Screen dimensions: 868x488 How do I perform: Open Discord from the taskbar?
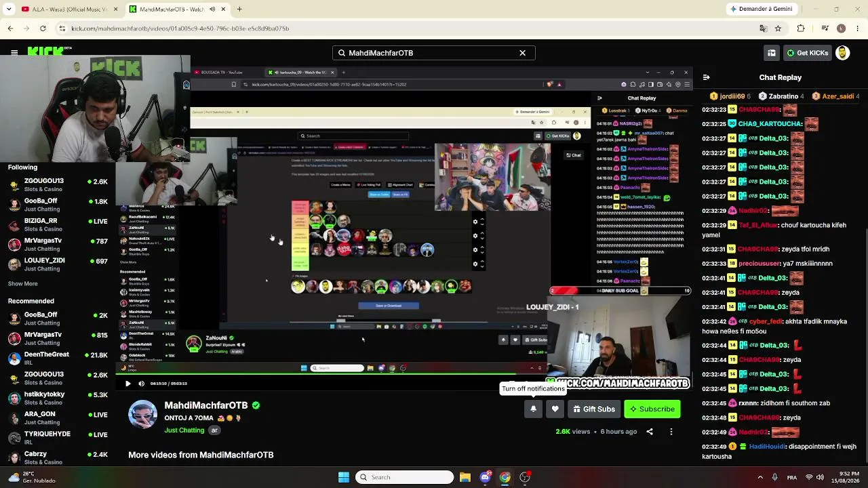(485, 477)
